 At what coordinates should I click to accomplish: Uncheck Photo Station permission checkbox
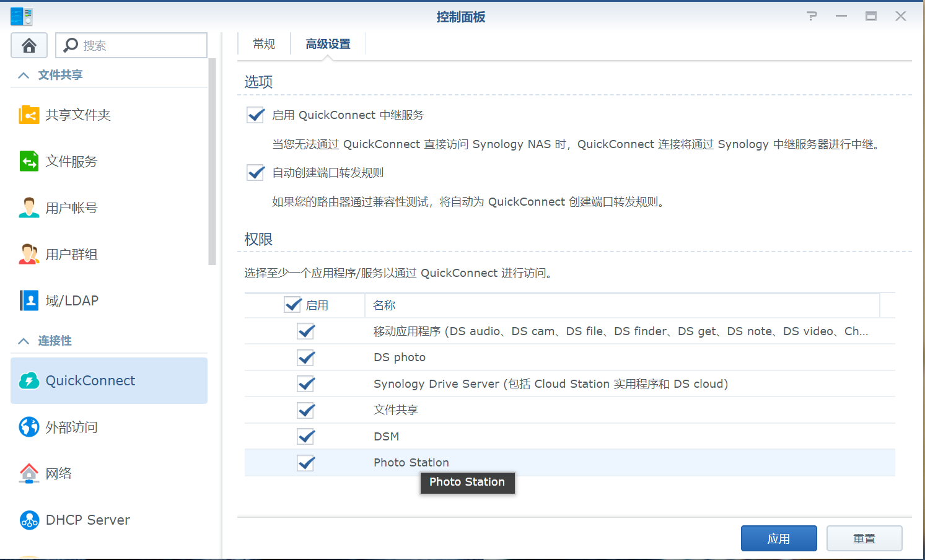point(306,463)
